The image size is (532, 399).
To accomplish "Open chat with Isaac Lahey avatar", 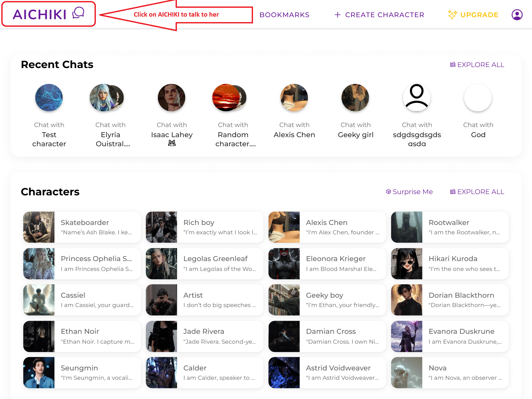I will click(171, 98).
